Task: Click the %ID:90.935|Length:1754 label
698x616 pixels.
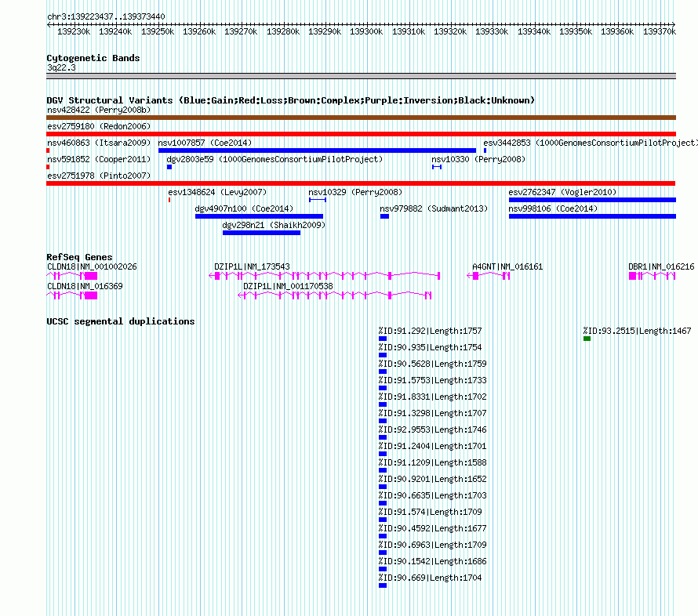Action: pyautogui.click(x=431, y=347)
